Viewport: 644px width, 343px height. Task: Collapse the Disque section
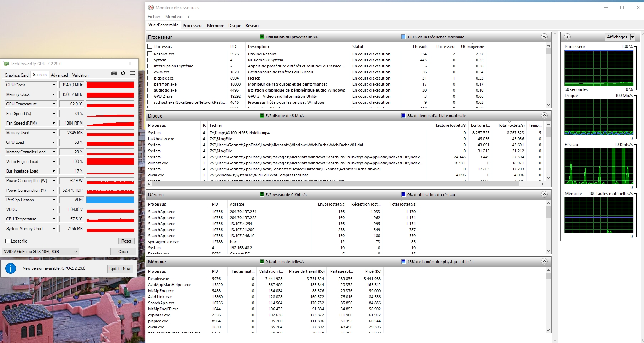pyautogui.click(x=544, y=116)
